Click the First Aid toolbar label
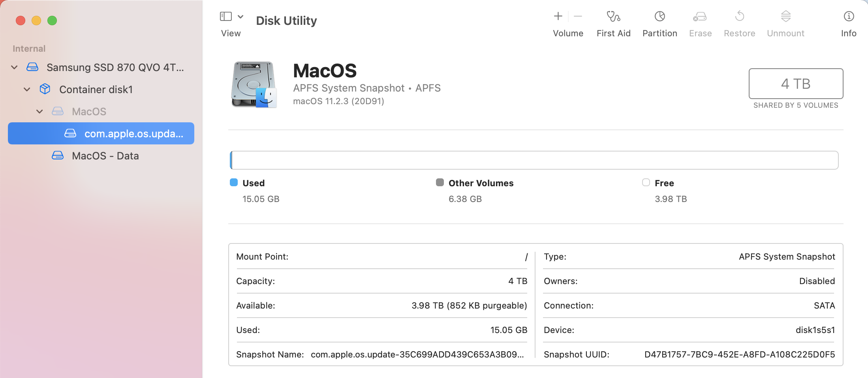The image size is (868, 378). 613,33
